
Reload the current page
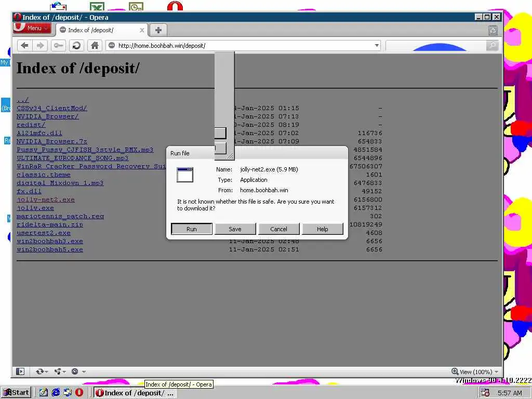click(76, 46)
